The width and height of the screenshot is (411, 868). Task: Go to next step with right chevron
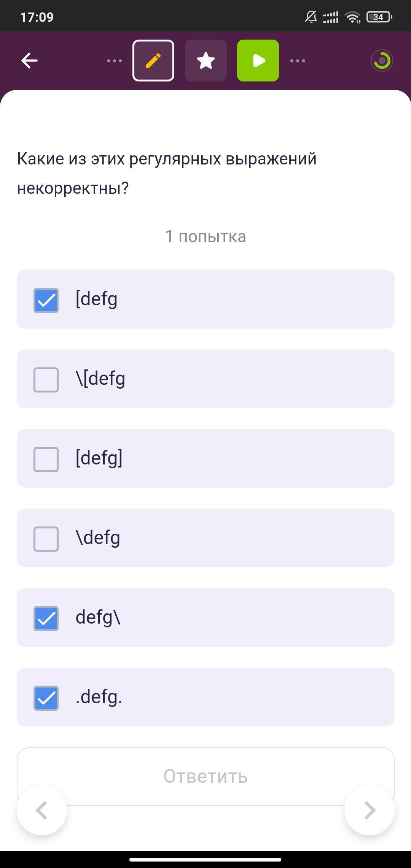[369, 810]
